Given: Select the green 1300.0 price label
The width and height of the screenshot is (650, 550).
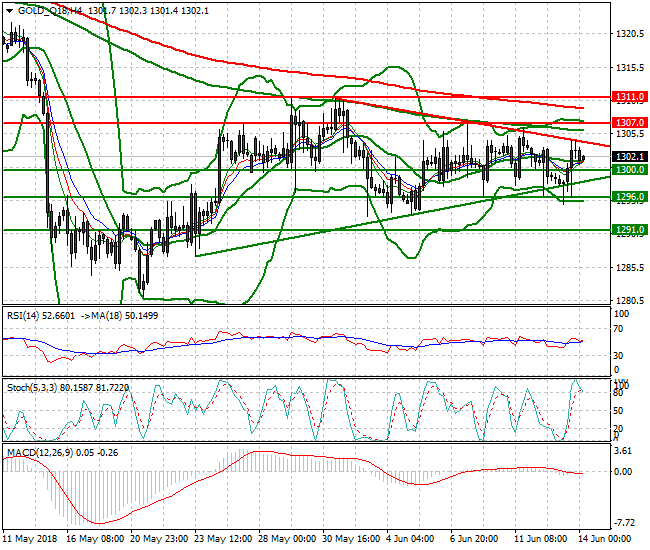Looking at the screenshot, I should click(630, 170).
